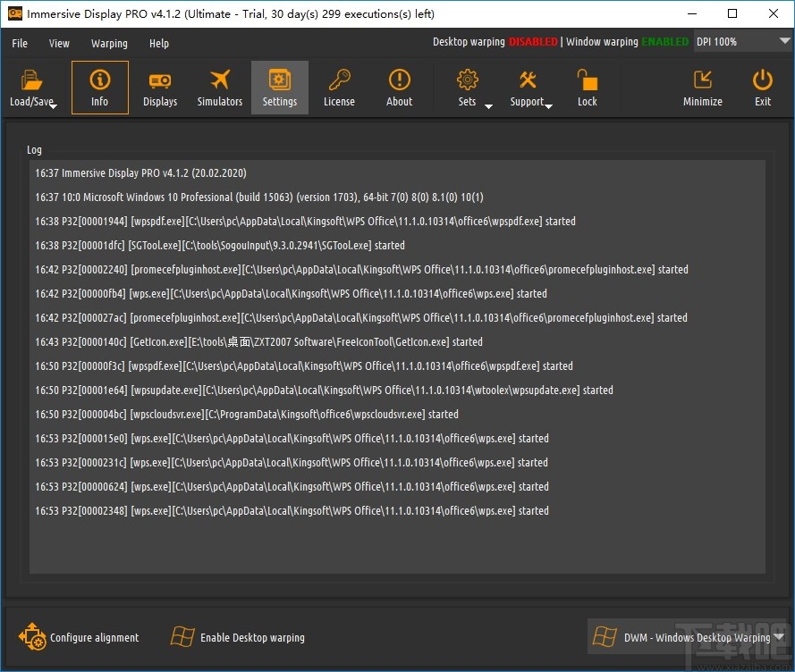Click the Support tools icon
Viewport: 795px width, 672px height.
[x=528, y=80]
